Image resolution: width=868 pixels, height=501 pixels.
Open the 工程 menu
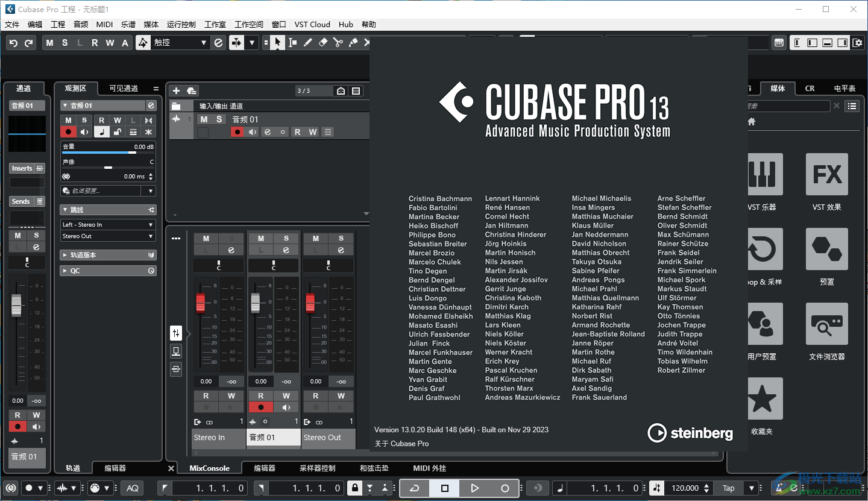pyautogui.click(x=58, y=25)
